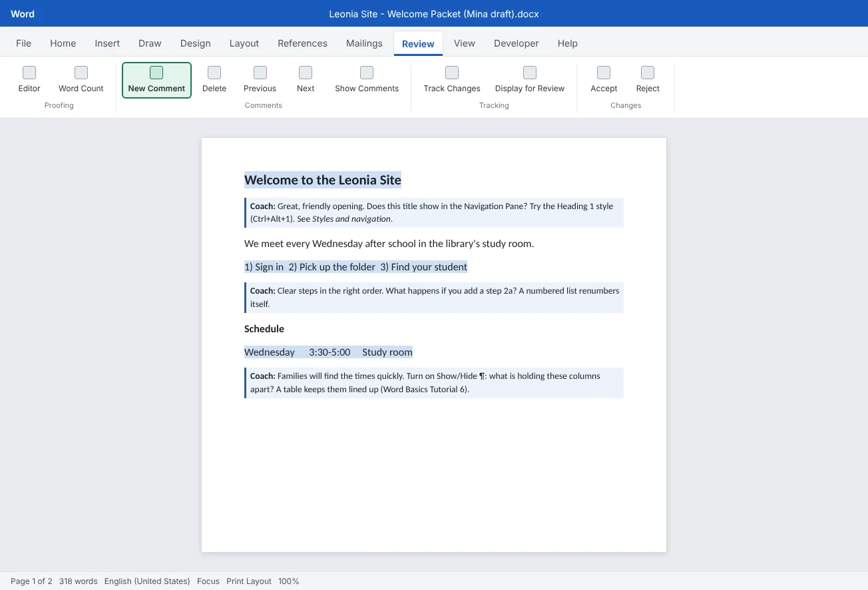Add a New Comment
The image size is (868, 590).
point(156,80)
